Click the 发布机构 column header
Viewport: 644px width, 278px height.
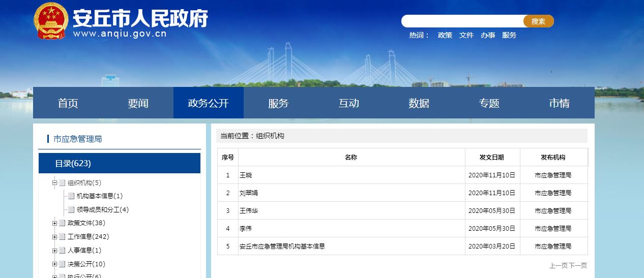(553, 158)
